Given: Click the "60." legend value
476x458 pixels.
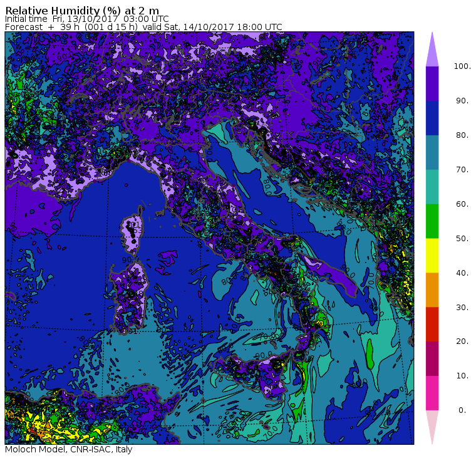Looking at the screenshot, I should [x=462, y=204].
